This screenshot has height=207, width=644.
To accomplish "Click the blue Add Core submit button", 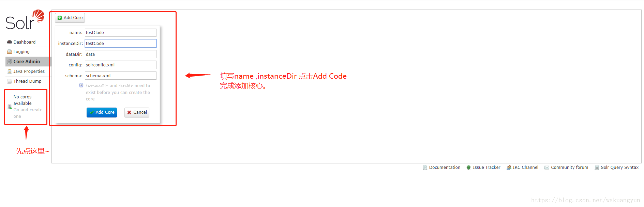I will point(102,112).
